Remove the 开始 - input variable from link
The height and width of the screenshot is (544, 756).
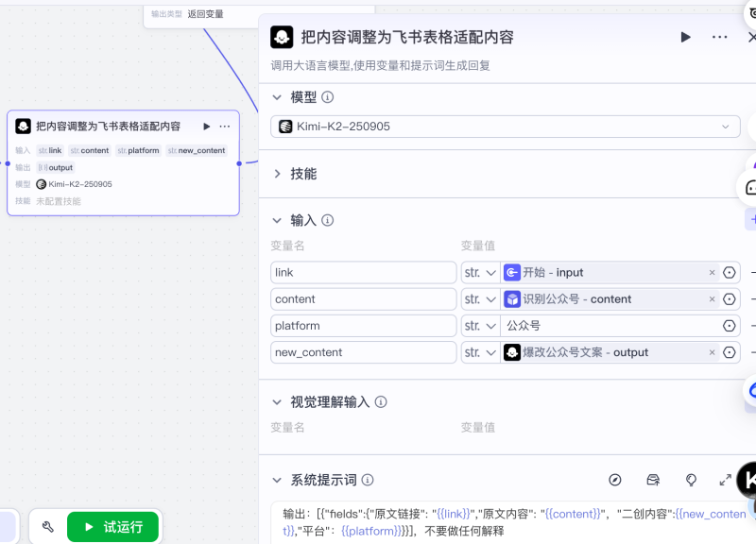click(712, 272)
